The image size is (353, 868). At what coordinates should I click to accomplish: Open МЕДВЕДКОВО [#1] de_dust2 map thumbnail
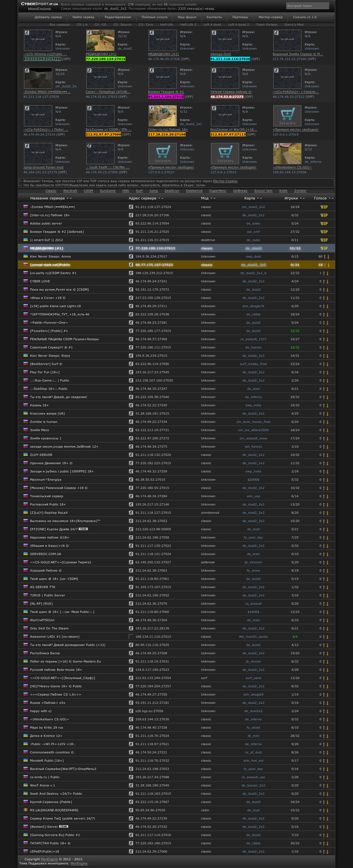[x=100, y=40]
